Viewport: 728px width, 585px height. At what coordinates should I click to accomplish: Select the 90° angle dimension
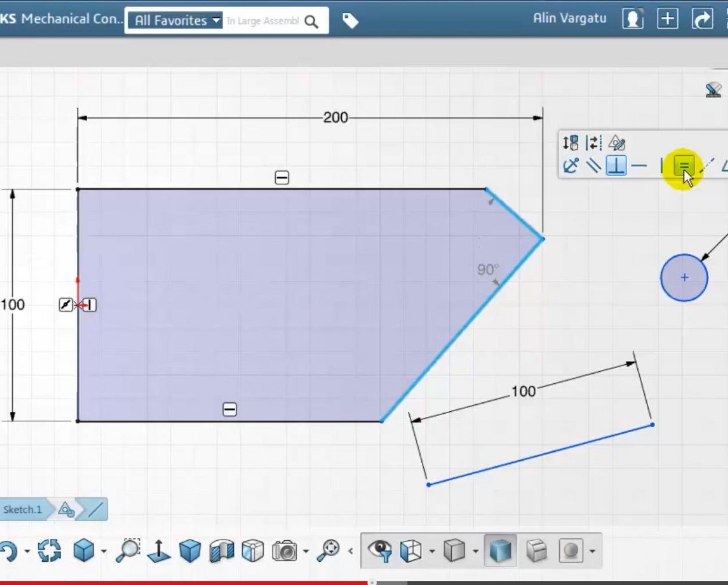488,270
